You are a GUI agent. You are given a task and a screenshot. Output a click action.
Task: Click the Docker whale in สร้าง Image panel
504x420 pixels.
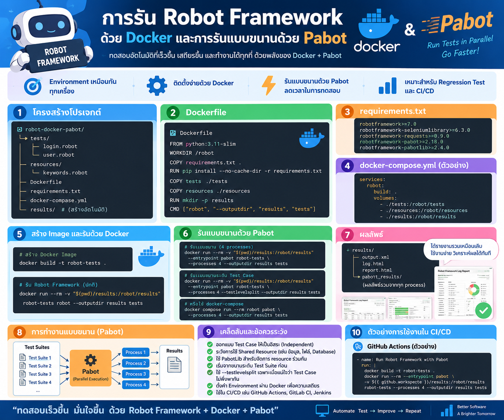point(151,256)
